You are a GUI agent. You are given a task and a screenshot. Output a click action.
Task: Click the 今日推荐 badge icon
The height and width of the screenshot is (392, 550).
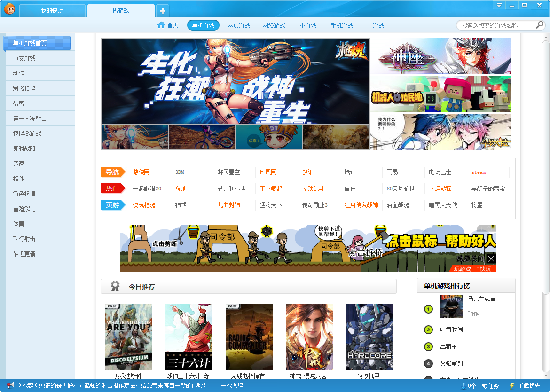pos(115,286)
